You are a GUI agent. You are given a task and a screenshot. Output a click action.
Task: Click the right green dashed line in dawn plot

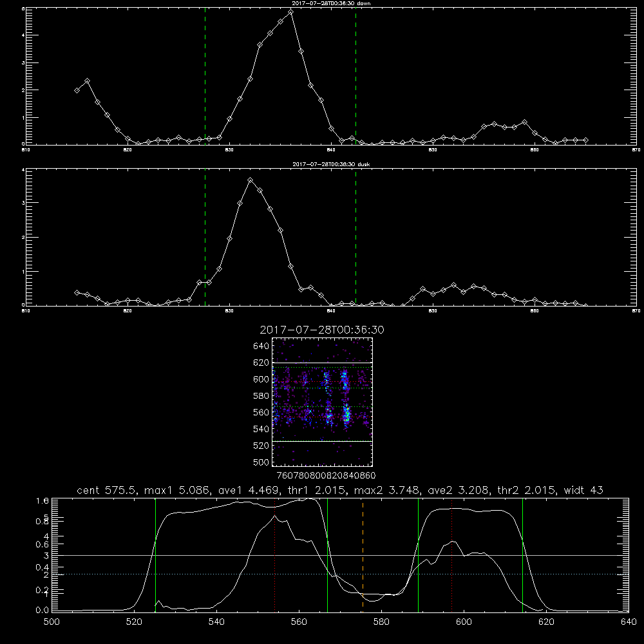(355, 76)
